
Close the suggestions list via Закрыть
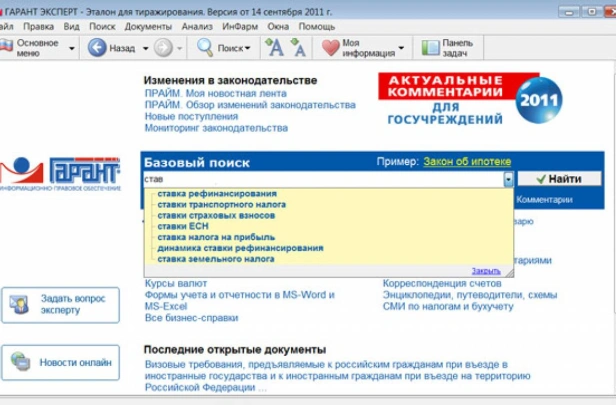pyautogui.click(x=486, y=271)
